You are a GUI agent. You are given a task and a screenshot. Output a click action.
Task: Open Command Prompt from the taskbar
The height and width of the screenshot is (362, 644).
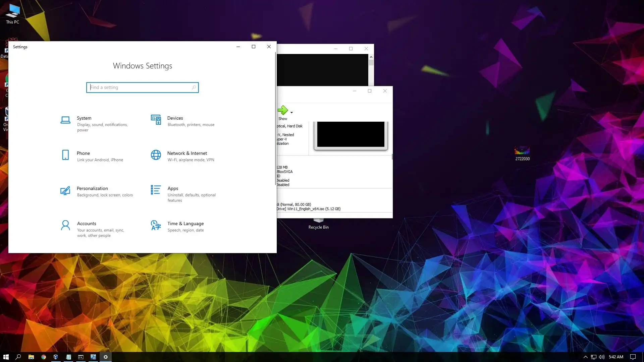[81, 357]
